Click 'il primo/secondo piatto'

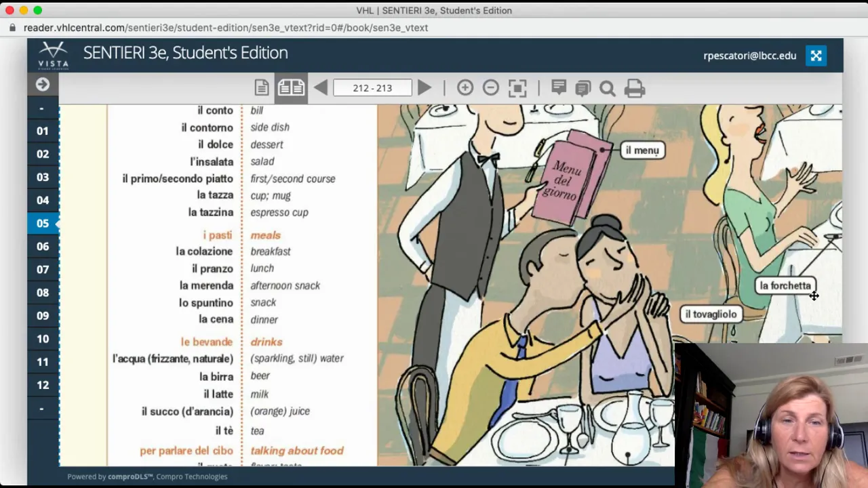pos(178,178)
